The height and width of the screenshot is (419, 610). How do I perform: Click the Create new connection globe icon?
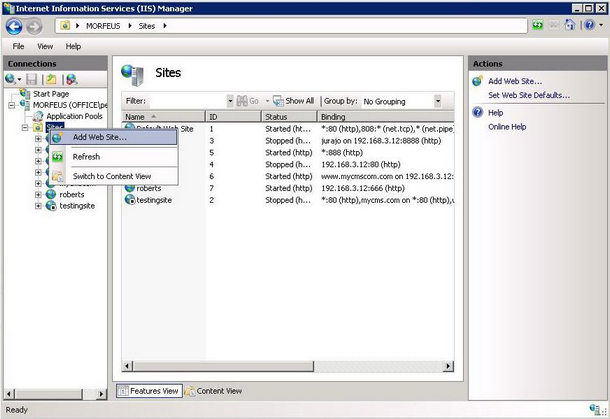[11, 79]
